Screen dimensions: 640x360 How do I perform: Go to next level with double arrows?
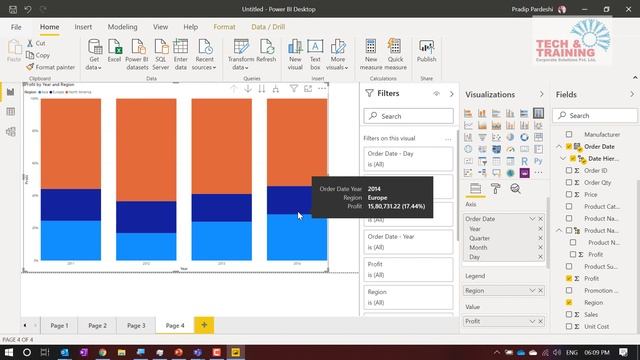click(x=262, y=89)
